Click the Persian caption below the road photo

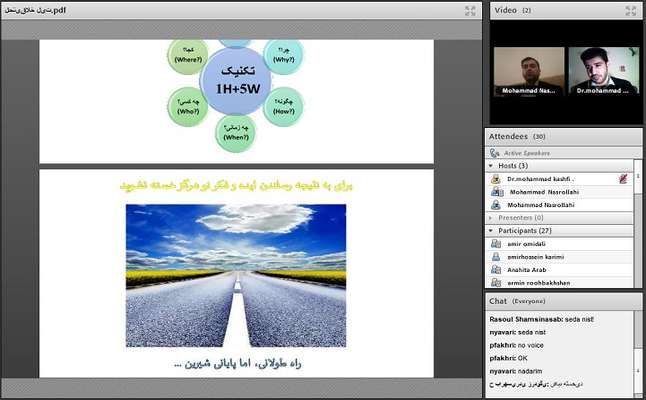click(237, 363)
